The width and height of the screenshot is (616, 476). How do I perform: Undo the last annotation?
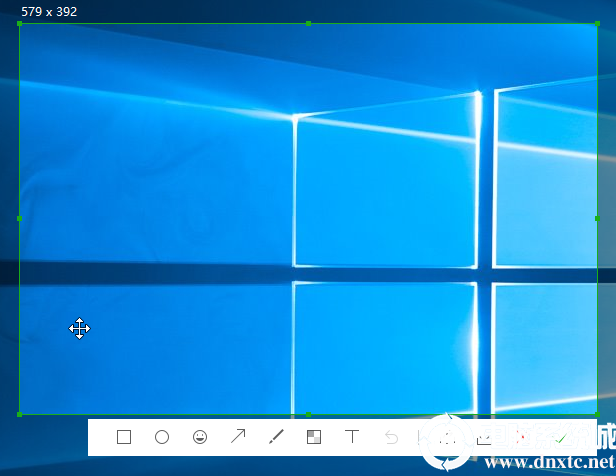pyautogui.click(x=391, y=437)
